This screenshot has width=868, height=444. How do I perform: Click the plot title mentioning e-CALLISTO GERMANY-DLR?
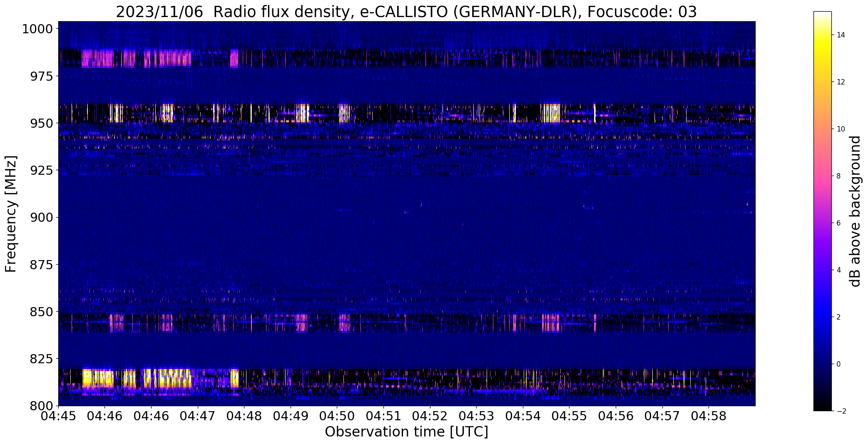406,12
